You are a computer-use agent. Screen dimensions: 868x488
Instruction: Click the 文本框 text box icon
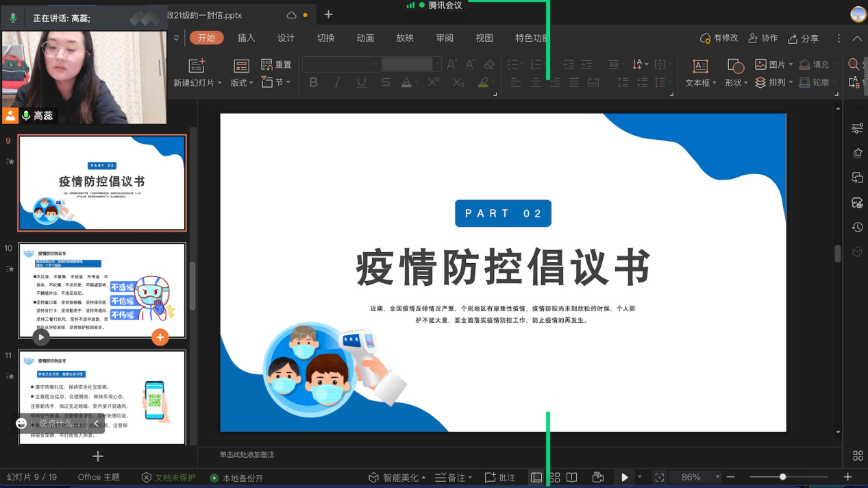pos(700,66)
